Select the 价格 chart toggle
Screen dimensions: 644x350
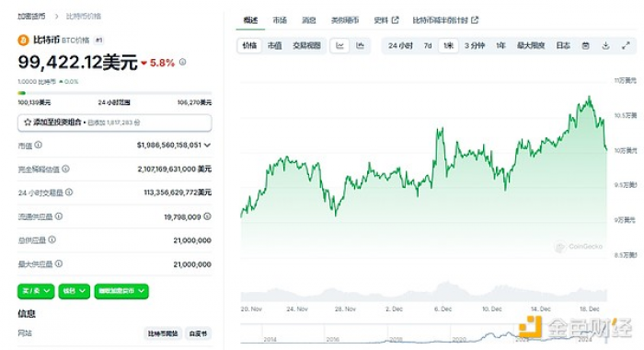(249, 46)
